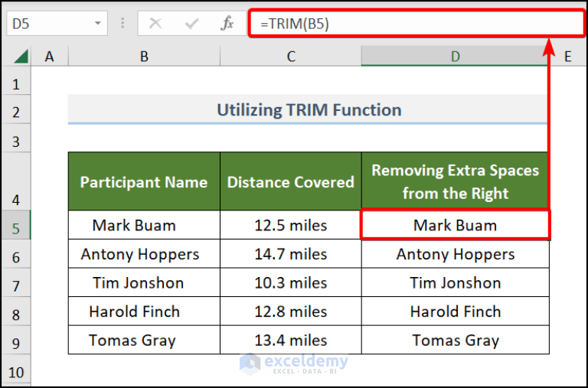Click the formula bar containing =TRIM(B5)
The height and width of the screenshot is (388, 588).
tap(416, 24)
